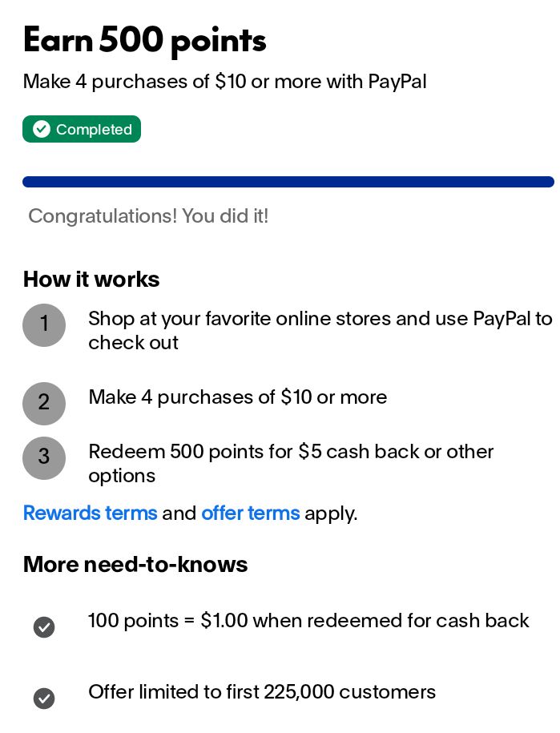Click the More need-to-knows heading
The image size is (560, 733).
tap(135, 564)
